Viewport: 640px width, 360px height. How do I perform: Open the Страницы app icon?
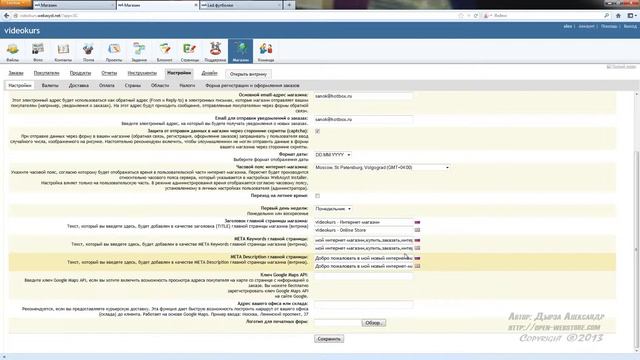coord(190,52)
